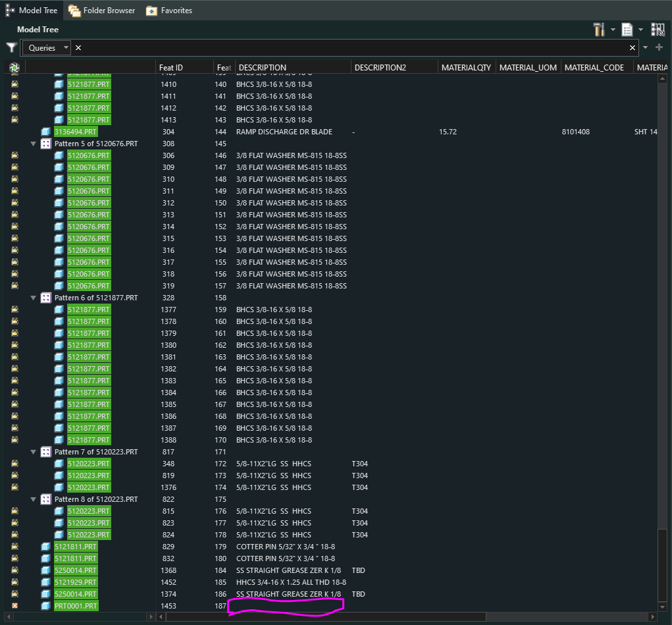Collapse Pattern 7 of 5120223.PRT node

coord(33,452)
